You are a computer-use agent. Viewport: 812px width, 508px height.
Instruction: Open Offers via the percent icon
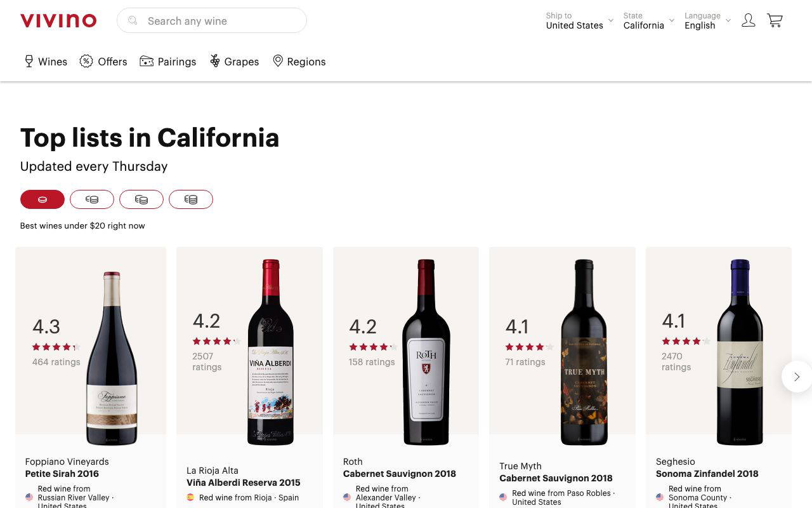tap(86, 61)
